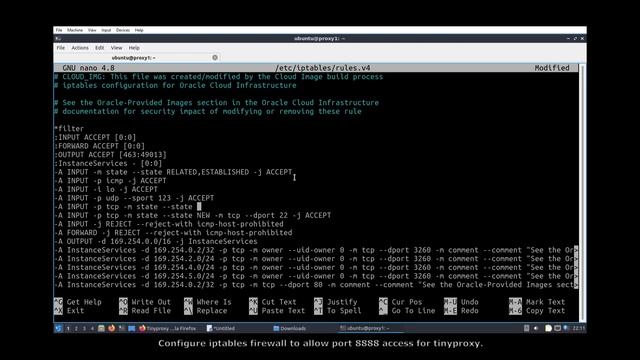Screen dimensions: 640x360
Task: Click the ':FORWARD ACCEPT [0:0]' line
Action: 100,146
